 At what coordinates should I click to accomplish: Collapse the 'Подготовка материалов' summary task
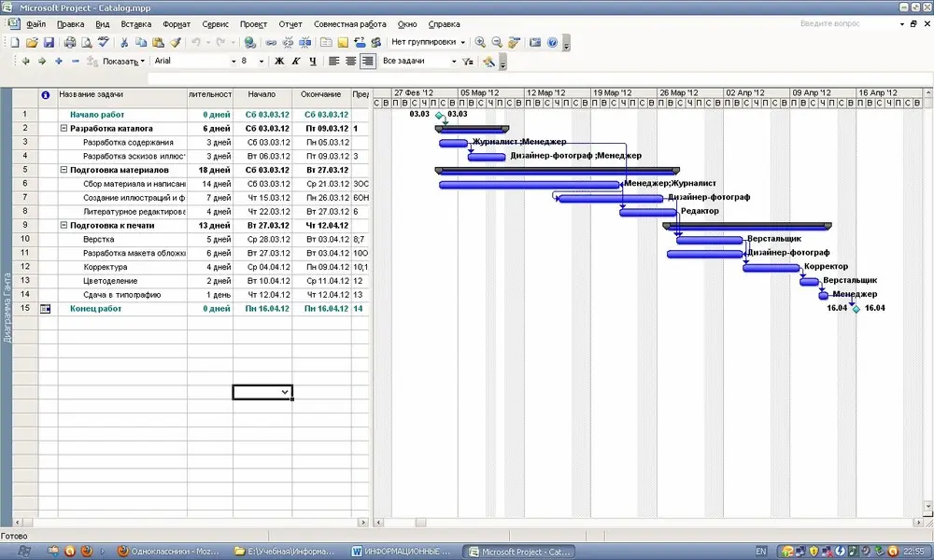pyautogui.click(x=64, y=170)
